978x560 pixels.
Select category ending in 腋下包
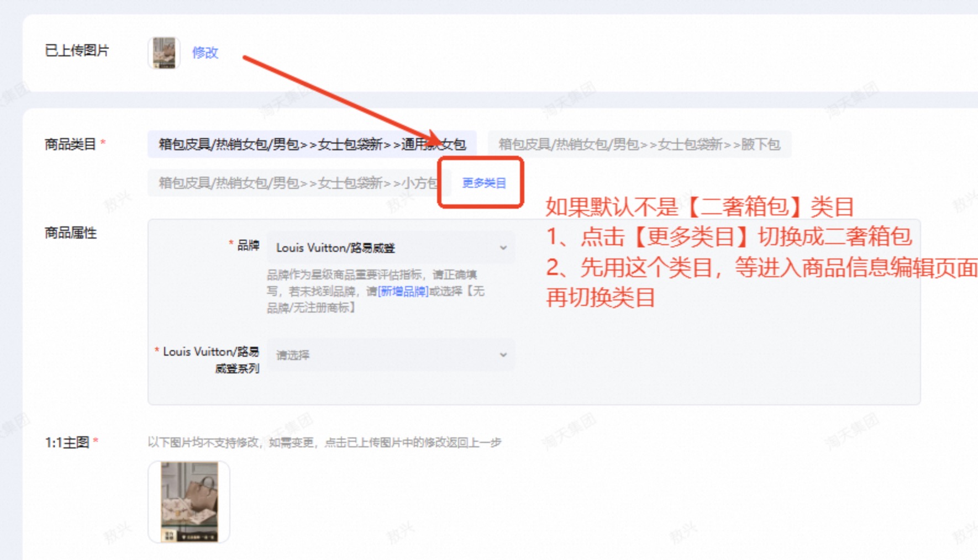coord(639,145)
